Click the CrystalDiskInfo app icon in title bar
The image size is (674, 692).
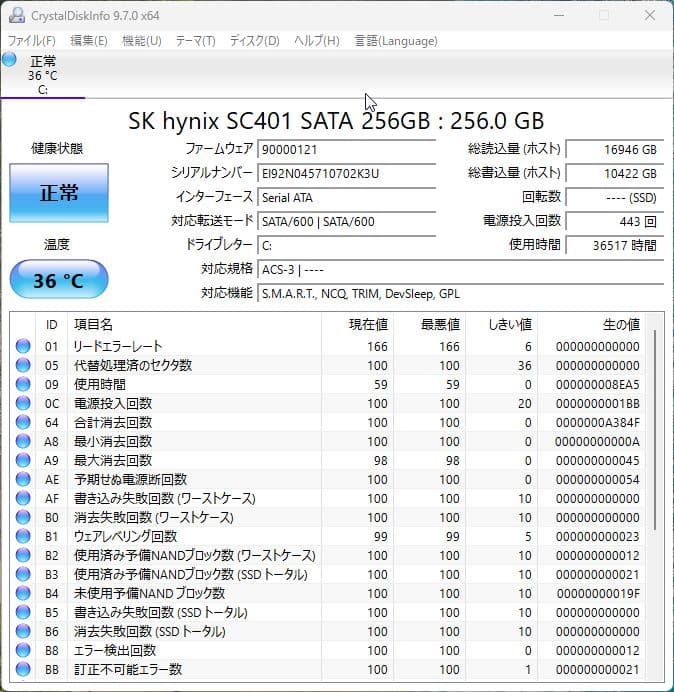(17, 15)
